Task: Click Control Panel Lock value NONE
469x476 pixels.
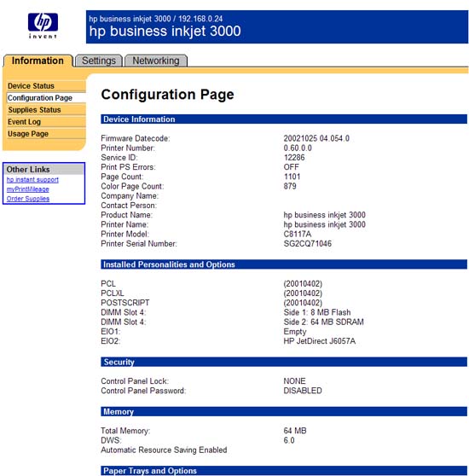Action: pos(294,381)
